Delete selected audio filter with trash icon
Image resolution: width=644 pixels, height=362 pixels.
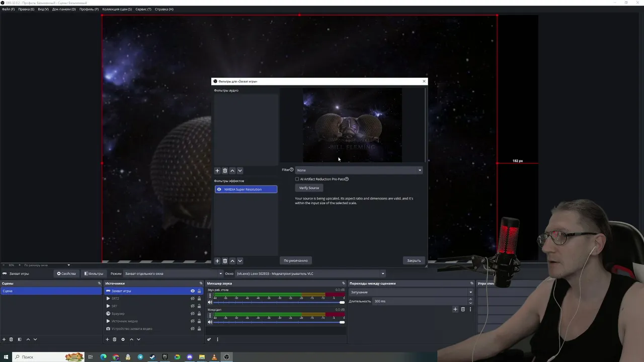click(x=225, y=170)
